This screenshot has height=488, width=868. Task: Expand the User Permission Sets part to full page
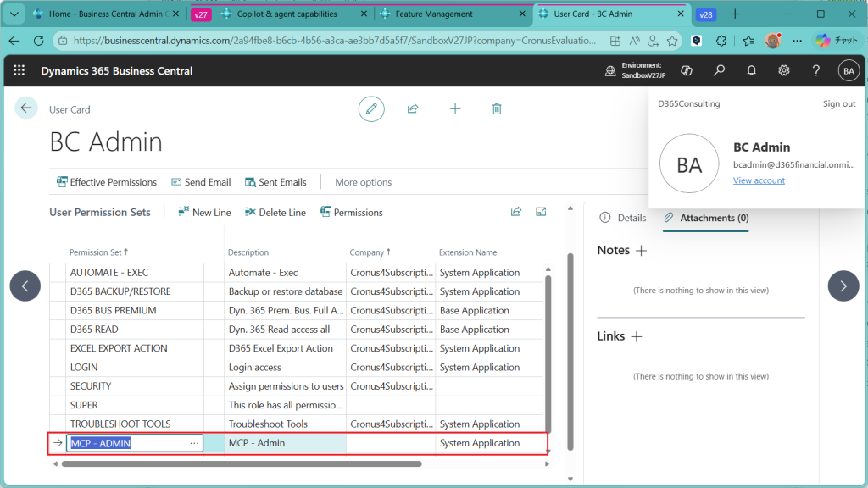point(541,212)
